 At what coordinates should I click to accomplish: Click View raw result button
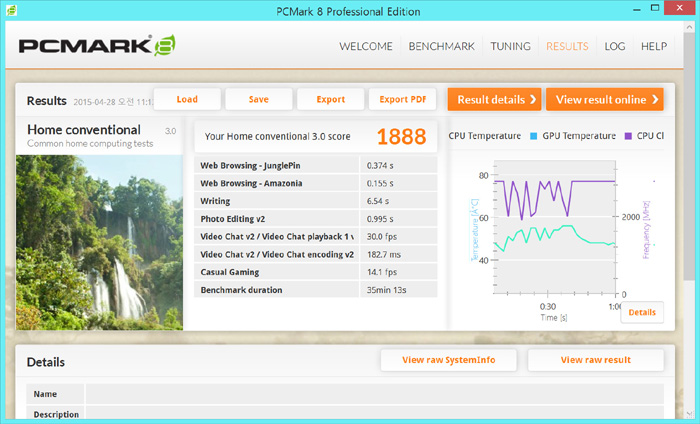click(x=596, y=360)
